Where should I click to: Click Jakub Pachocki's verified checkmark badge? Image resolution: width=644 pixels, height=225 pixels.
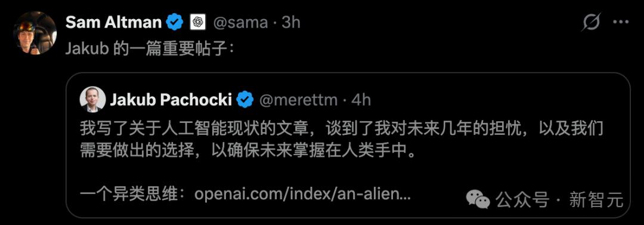point(246,100)
